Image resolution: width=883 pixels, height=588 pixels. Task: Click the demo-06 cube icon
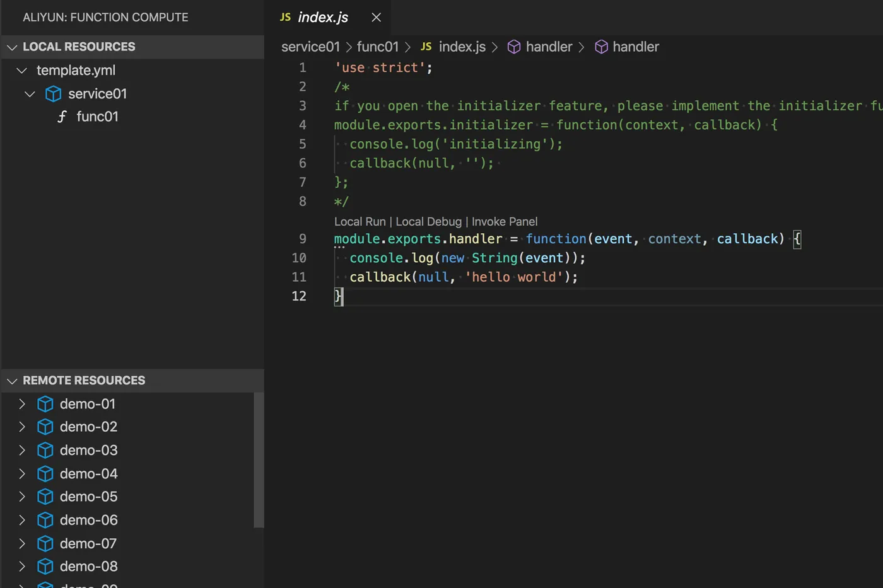[45, 520]
